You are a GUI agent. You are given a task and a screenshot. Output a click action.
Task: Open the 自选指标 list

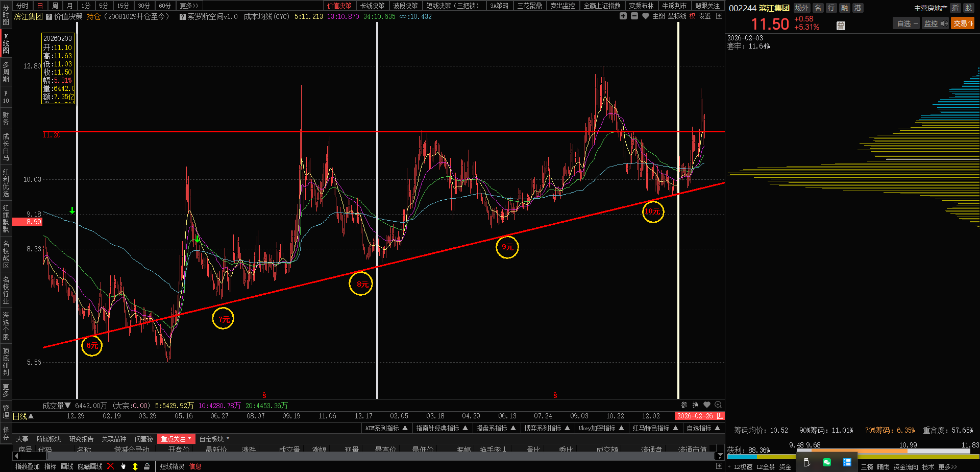point(703,428)
